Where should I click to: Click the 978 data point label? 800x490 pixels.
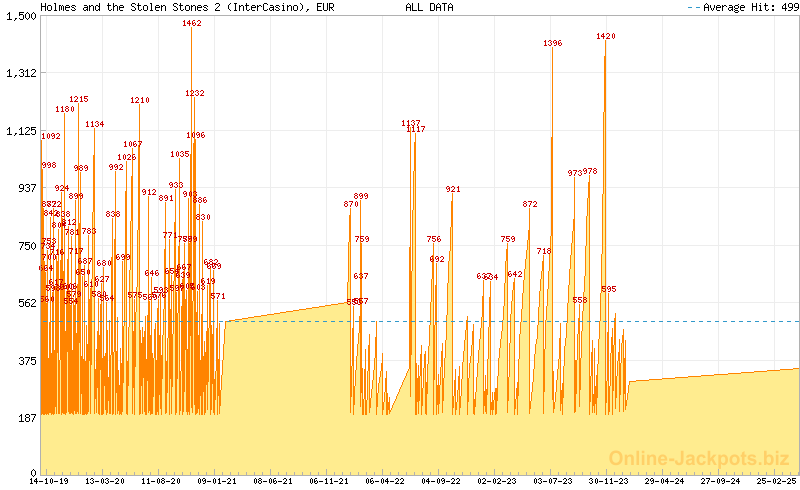pos(590,171)
